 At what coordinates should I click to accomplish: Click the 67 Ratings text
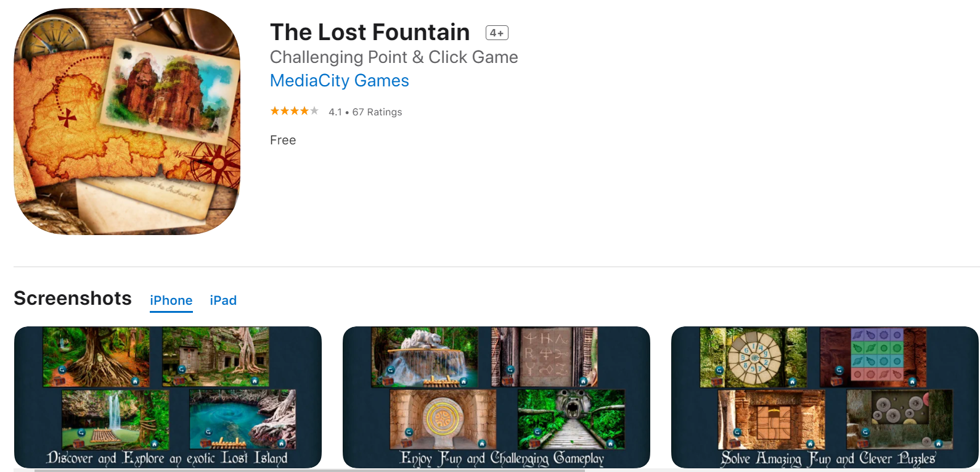[x=377, y=112]
